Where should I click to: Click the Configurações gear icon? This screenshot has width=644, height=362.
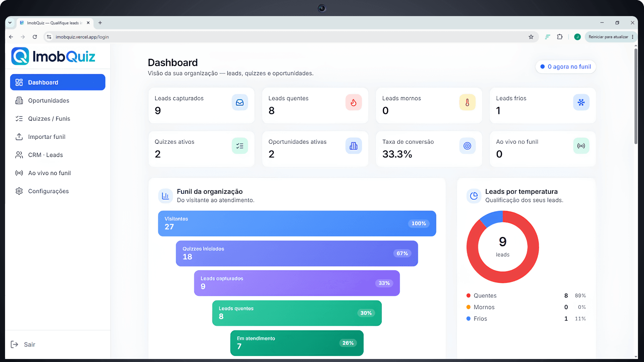(x=19, y=191)
